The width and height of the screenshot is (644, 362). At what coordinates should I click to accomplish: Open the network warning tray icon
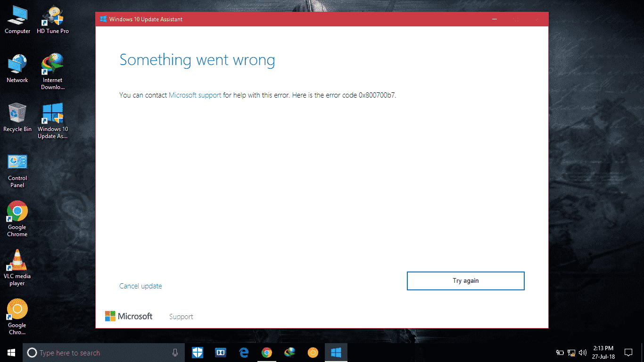point(571,353)
